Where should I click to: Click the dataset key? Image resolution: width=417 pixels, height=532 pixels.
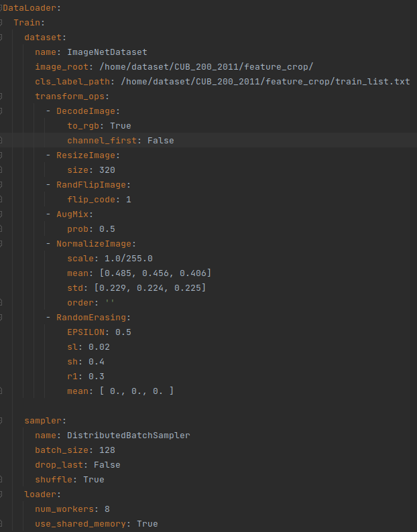coord(43,38)
